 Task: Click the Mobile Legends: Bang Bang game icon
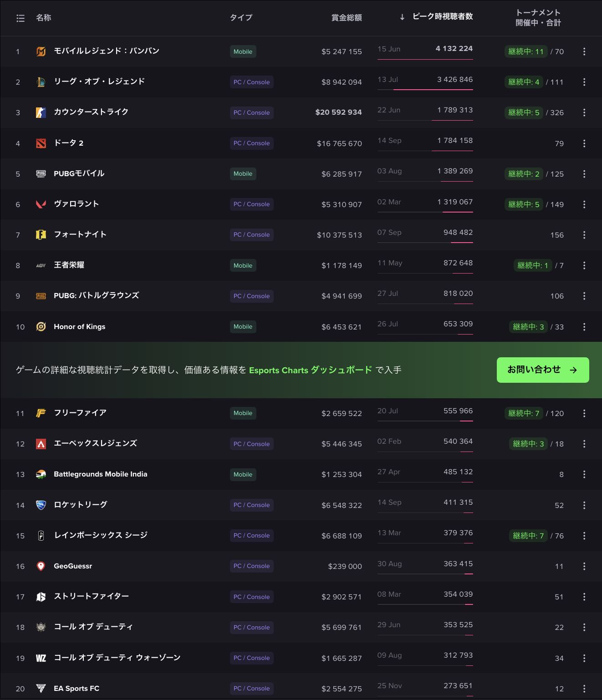point(41,51)
